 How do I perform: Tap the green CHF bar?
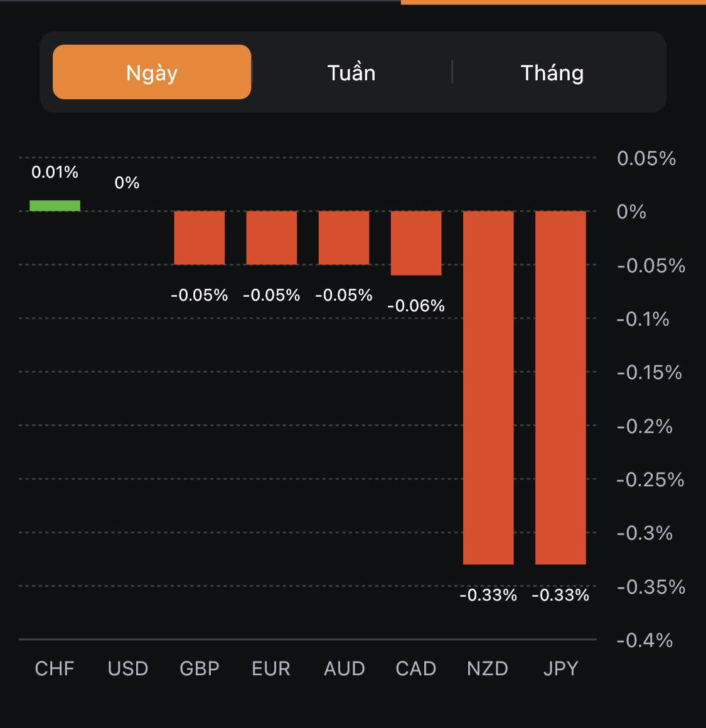point(55,206)
